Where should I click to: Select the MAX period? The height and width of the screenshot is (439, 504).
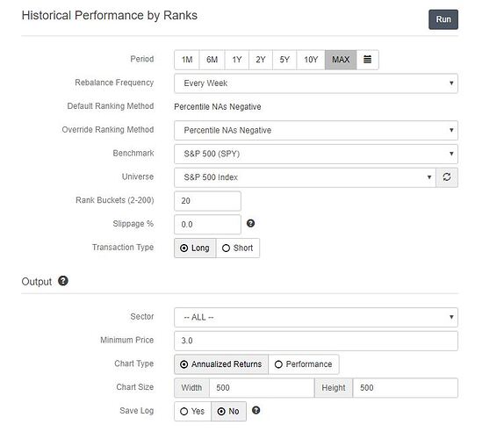point(341,60)
